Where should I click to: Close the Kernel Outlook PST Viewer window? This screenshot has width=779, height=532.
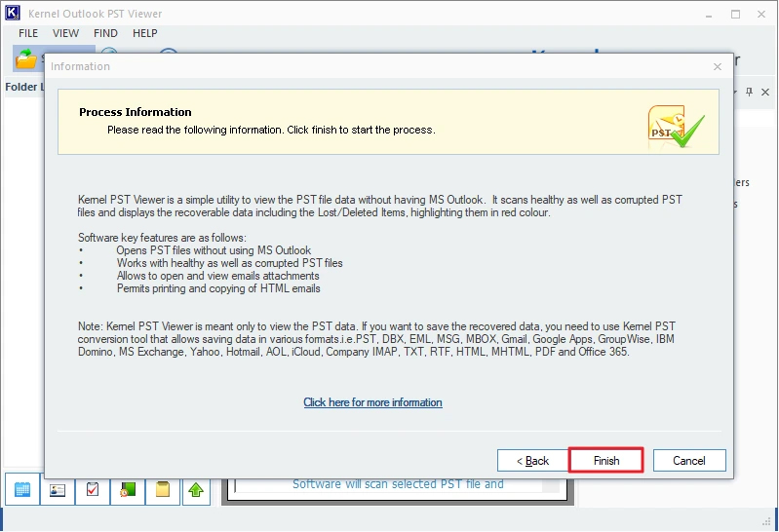[x=761, y=15]
